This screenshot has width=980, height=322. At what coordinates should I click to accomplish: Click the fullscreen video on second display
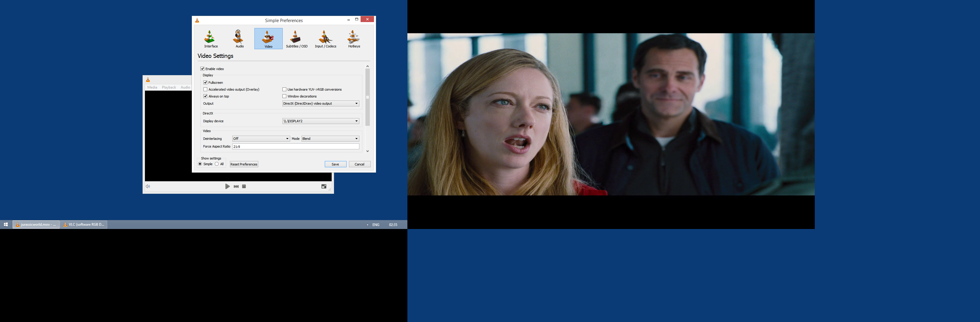pyautogui.click(x=611, y=114)
